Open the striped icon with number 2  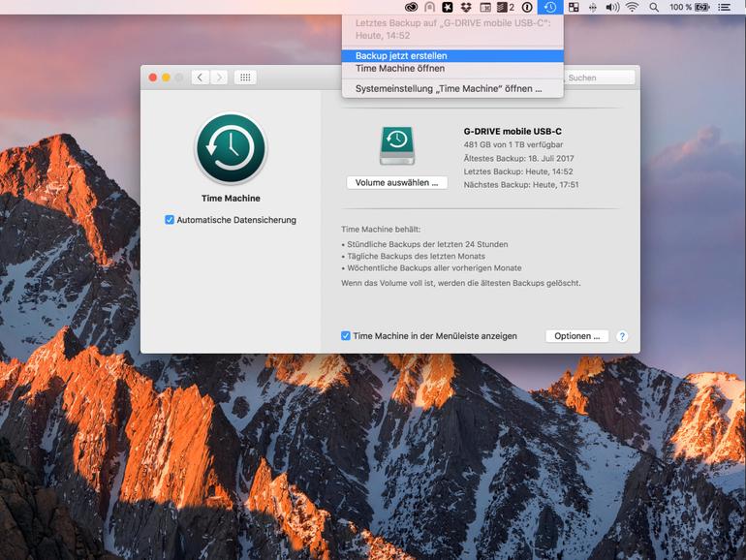[506, 7]
